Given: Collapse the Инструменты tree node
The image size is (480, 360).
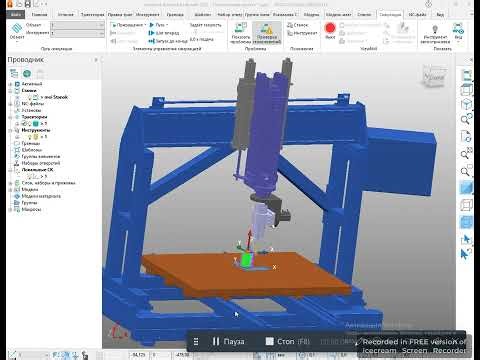Looking at the screenshot, I should tap(10, 130).
